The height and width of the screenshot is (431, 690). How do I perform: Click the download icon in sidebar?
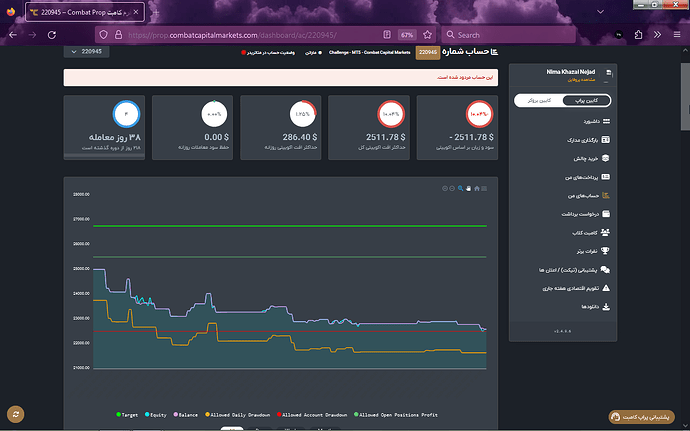pyautogui.click(x=606, y=306)
